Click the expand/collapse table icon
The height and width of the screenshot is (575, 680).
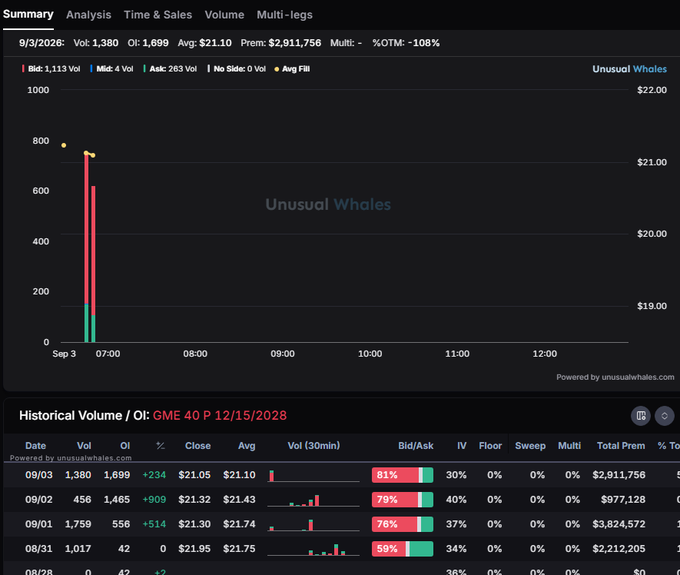click(664, 416)
